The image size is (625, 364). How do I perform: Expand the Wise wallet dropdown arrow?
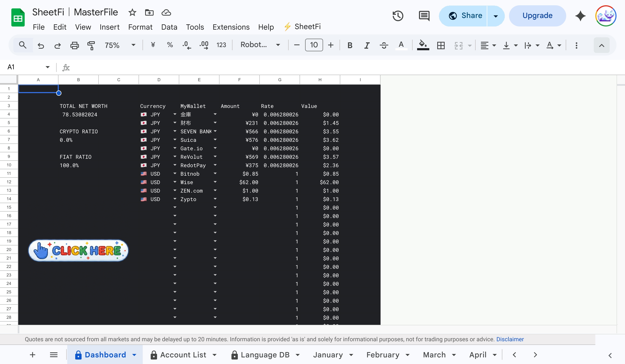pos(215,182)
